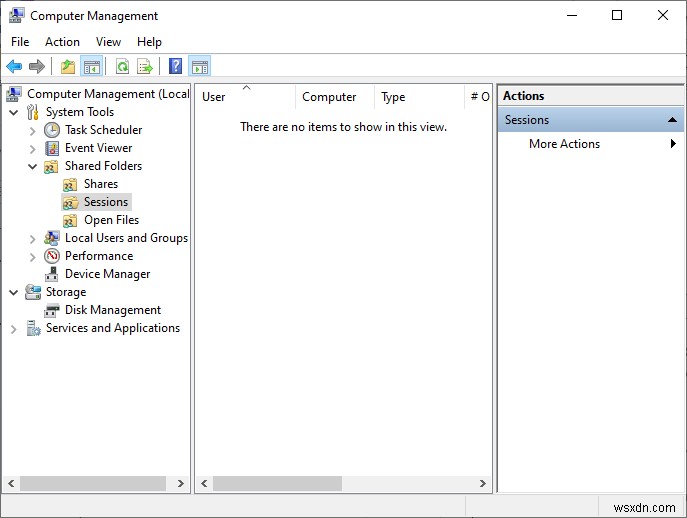Screen dimensions: 687x518
Task: Expand Services and Applications node
Action: point(14,329)
